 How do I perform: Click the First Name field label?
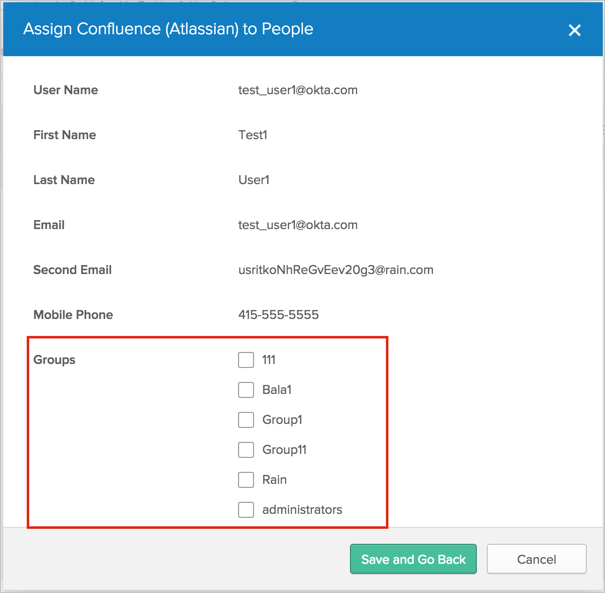[64, 135]
